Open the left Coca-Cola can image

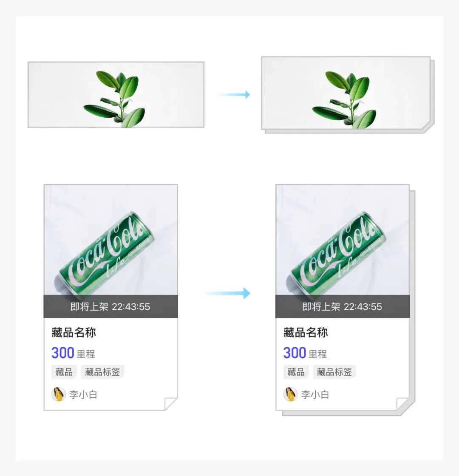click(111, 240)
